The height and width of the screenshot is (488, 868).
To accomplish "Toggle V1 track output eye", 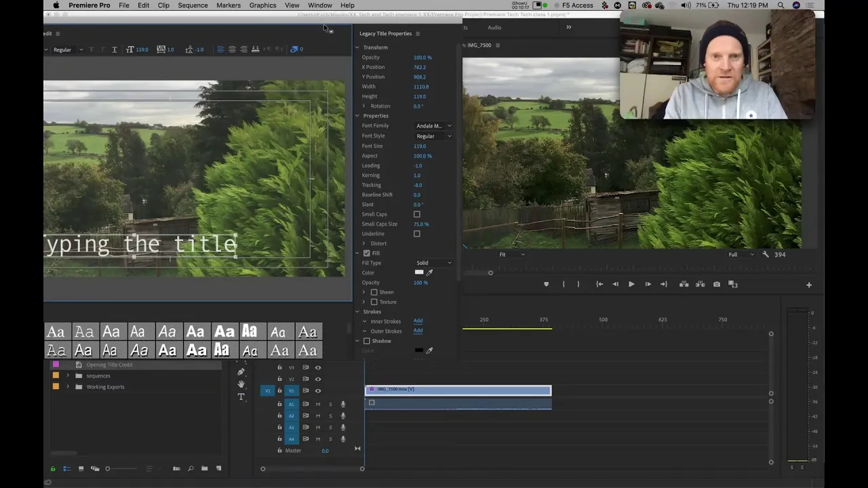I will [318, 390].
